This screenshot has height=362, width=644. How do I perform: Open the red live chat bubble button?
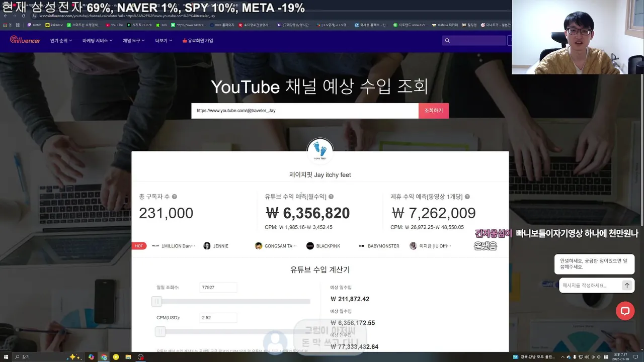coord(625,311)
